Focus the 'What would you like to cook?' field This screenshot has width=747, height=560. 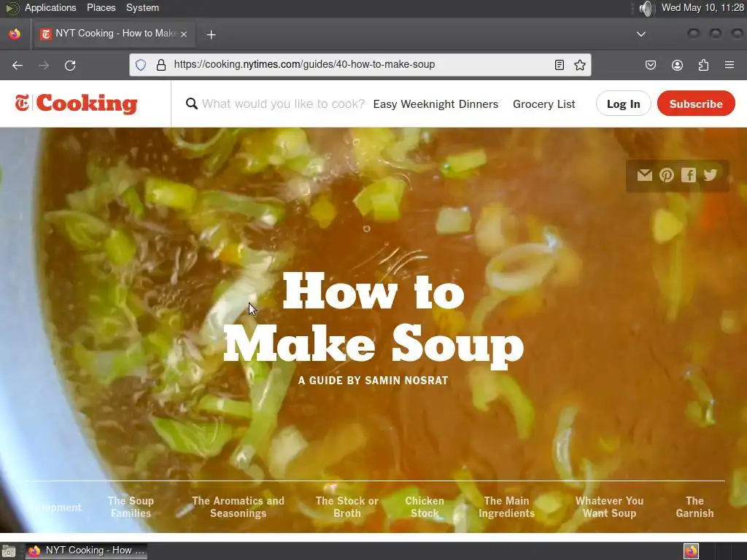(x=284, y=104)
